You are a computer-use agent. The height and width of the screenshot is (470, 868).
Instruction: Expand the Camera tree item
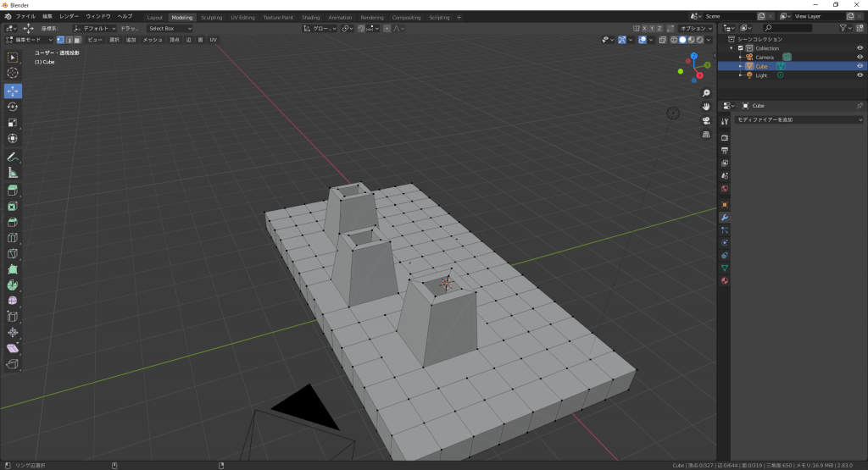[741, 57]
